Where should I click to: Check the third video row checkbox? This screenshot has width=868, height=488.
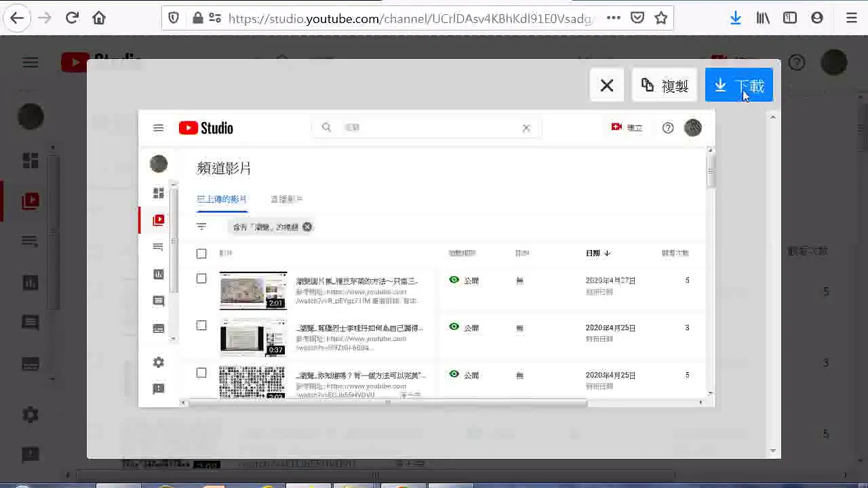[x=201, y=373]
